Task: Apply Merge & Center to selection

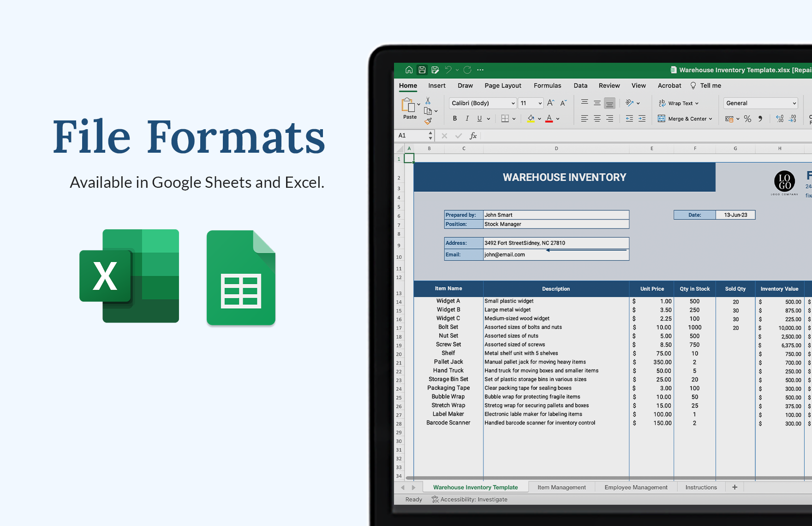Action: (685, 119)
